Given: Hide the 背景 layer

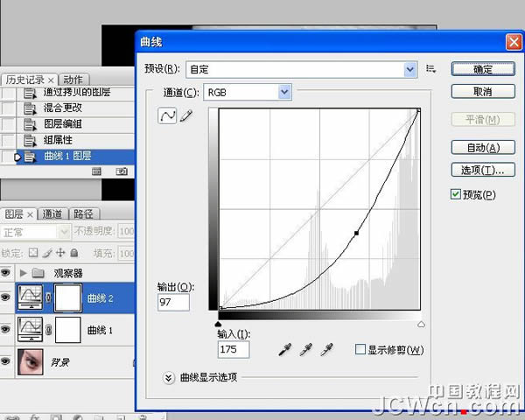Looking at the screenshot, I should (x=5, y=361).
